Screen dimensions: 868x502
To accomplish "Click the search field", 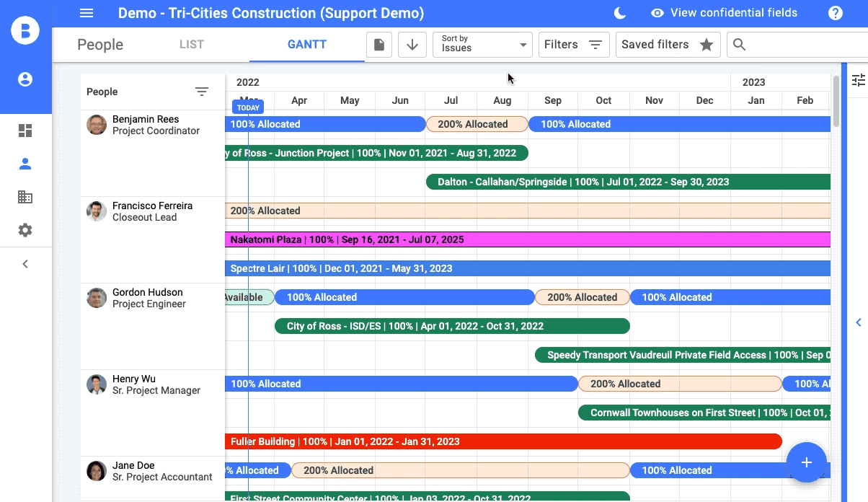I will tap(797, 45).
